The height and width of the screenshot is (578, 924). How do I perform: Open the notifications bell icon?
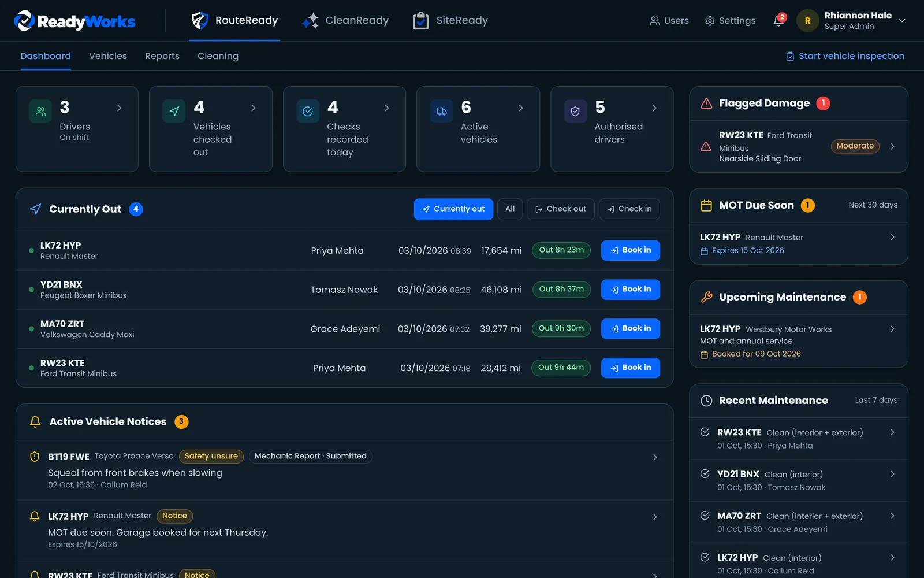click(778, 21)
